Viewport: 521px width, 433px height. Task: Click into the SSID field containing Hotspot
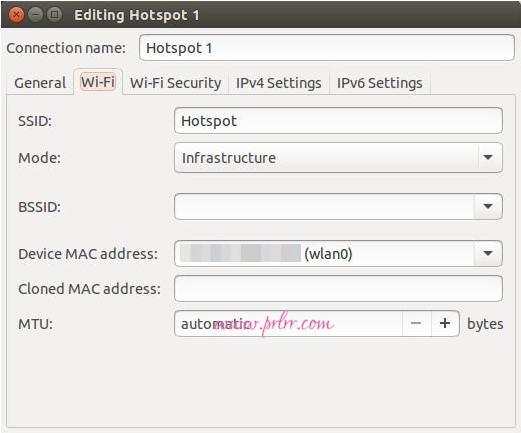(338, 121)
